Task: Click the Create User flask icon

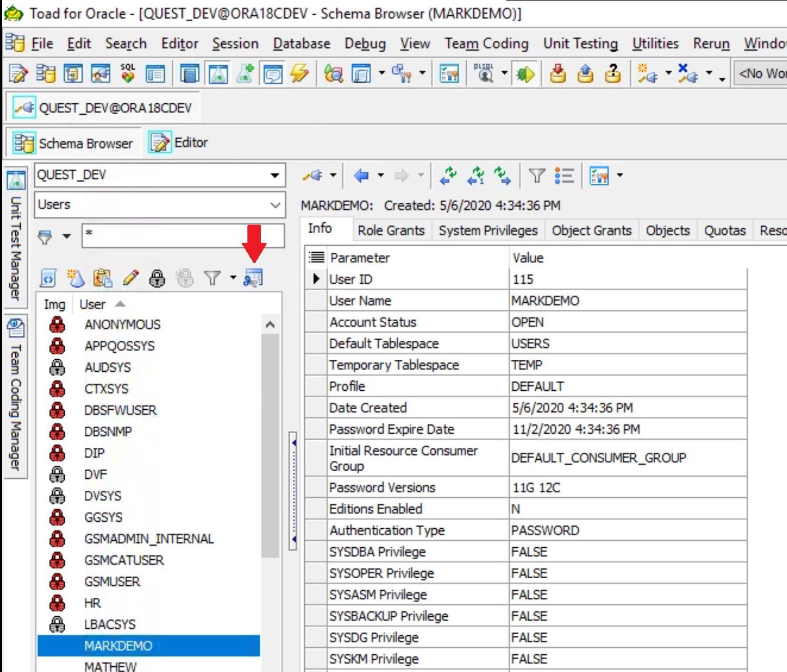Action: 75,278
